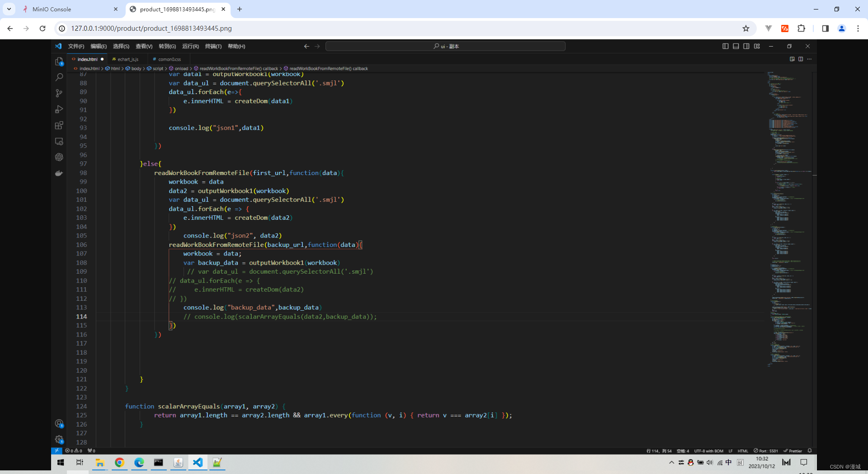This screenshot has width=868, height=474.
Task: Open Source Control in VS Code activity bar
Action: [59, 93]
